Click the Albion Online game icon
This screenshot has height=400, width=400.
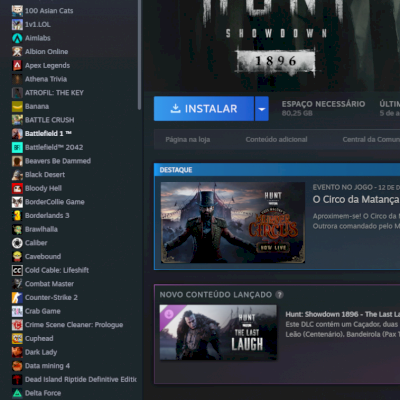[x=17, y=52]
